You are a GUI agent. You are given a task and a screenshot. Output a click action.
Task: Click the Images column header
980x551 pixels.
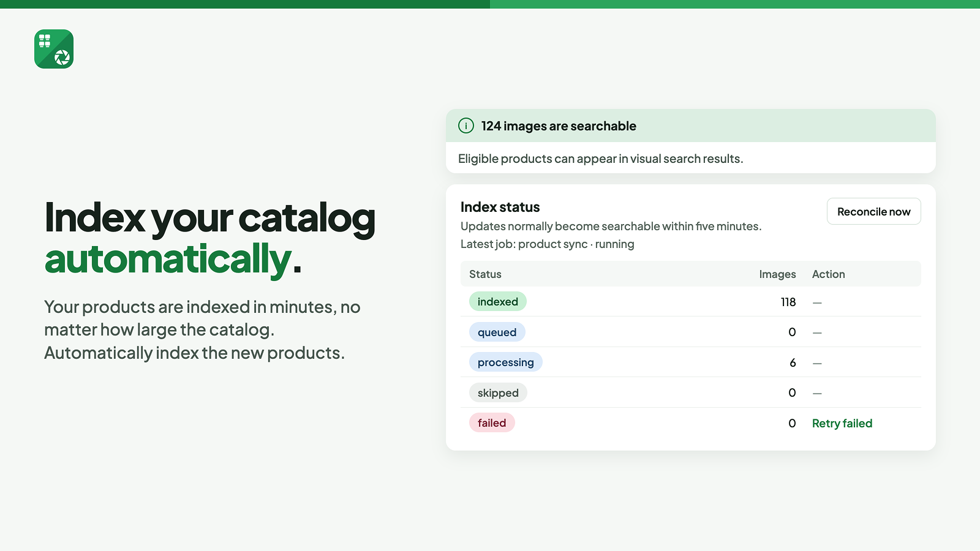[777, 274]
